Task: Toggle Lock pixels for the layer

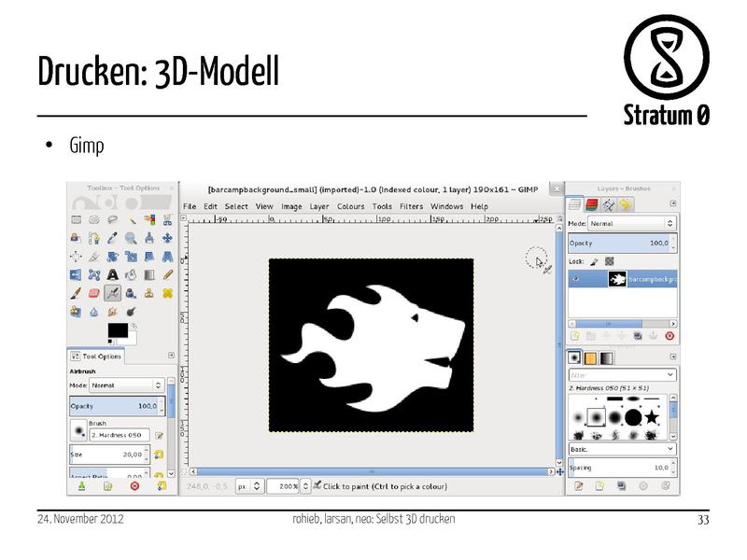Action: point(595,260)
